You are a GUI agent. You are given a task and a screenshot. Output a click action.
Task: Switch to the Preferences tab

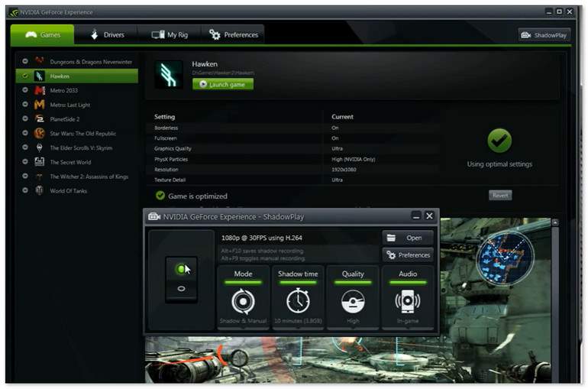point(233,35)
